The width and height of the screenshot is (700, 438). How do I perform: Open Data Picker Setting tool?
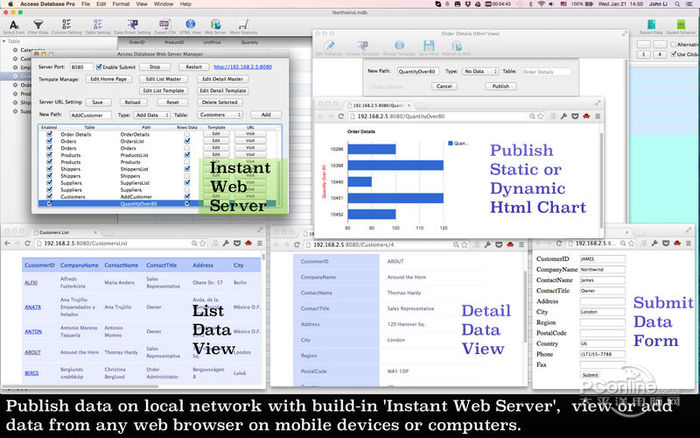pos(132,26)
